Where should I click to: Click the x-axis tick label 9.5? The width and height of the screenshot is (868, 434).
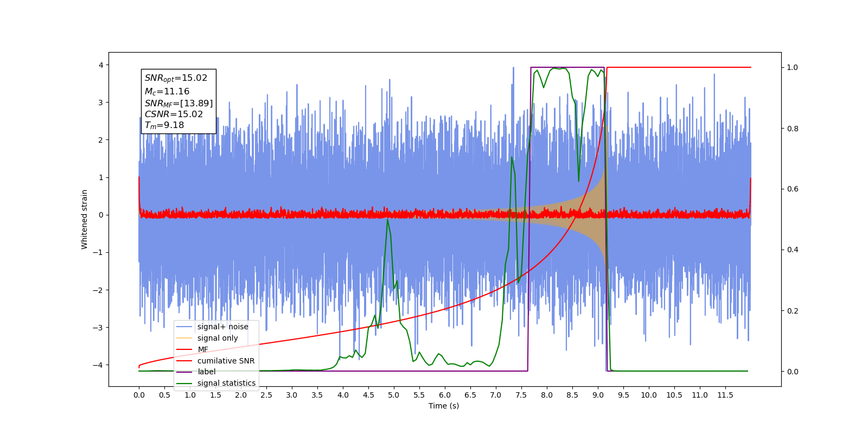point(623,395)
